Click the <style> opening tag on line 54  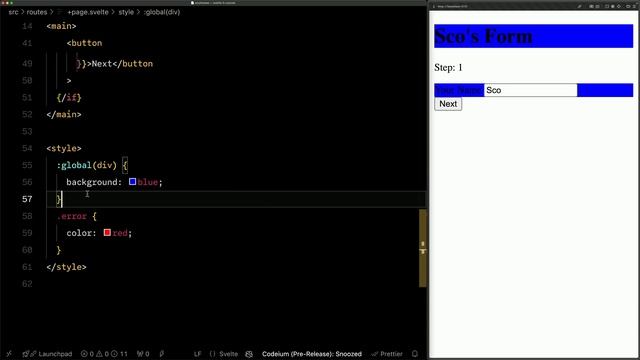click(64, 148)
